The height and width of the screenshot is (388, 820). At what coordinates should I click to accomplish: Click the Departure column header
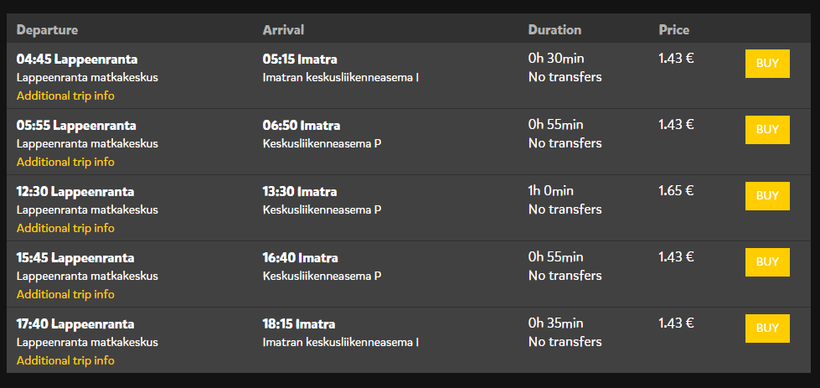[47, 30]
